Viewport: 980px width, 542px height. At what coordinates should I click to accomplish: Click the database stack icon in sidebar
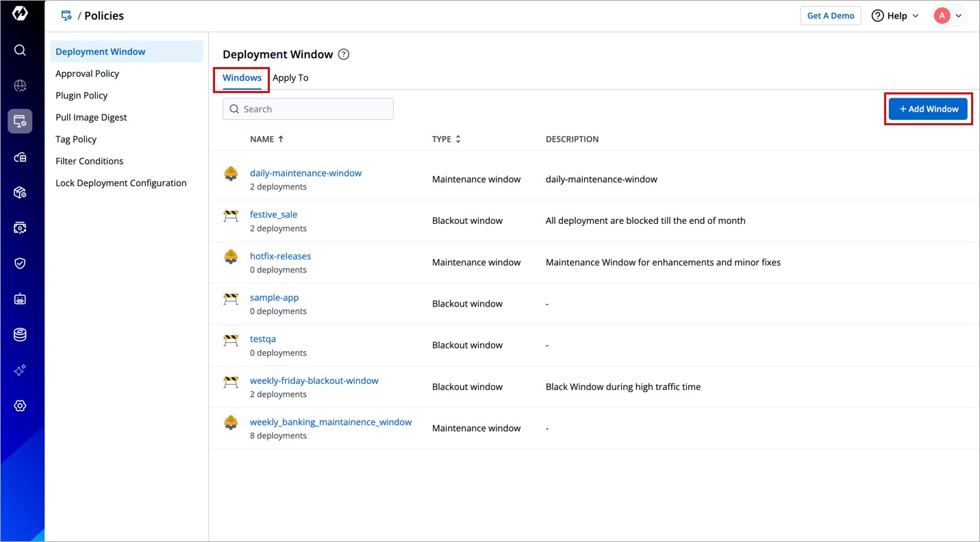(20, 335)
